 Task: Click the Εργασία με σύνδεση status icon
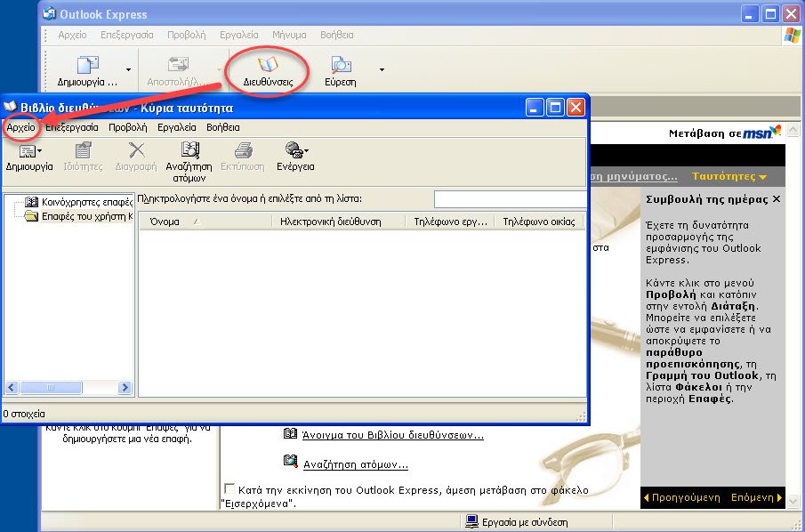471,521
